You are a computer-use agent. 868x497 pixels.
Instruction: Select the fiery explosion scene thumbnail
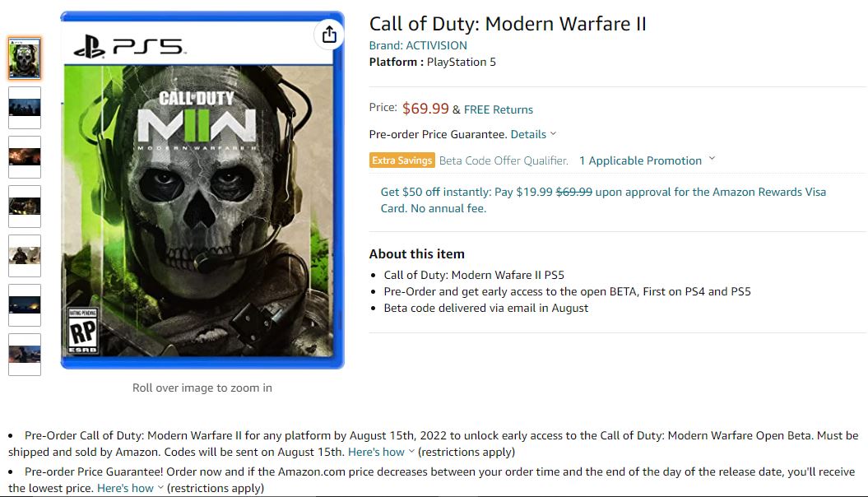pyautogui.click(x=24, y=156)
